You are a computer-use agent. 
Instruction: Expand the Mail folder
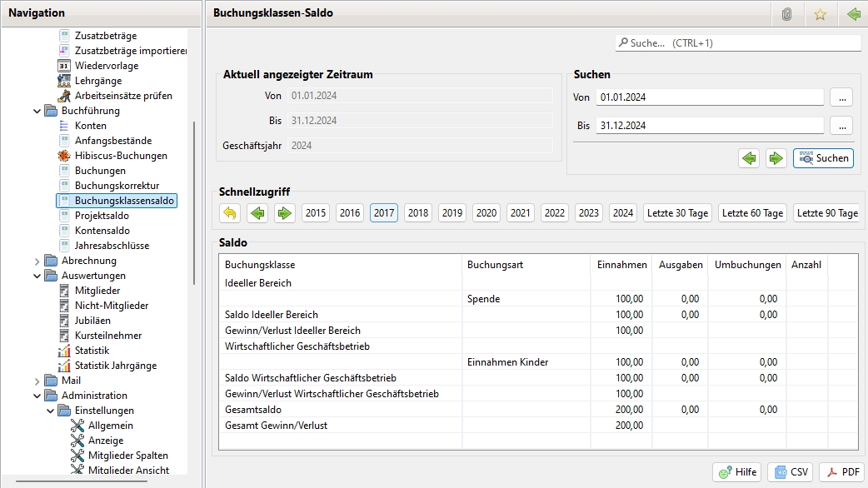[37, 381]
